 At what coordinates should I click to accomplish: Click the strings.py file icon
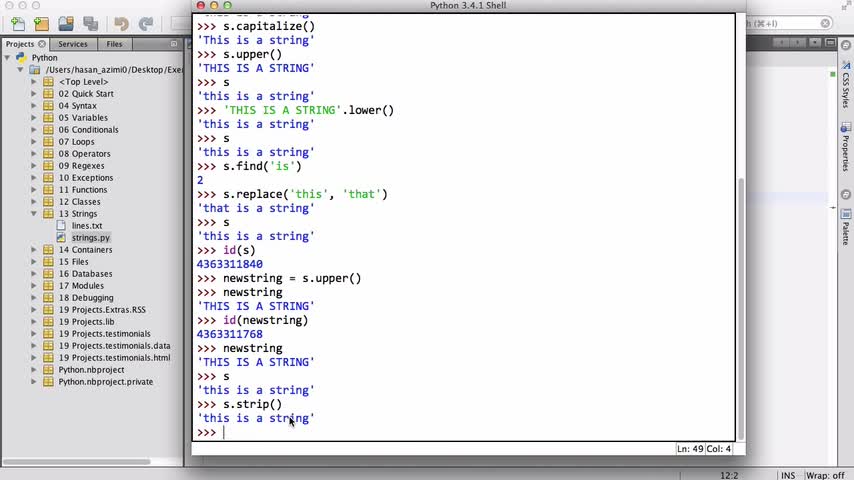pos(61,238)
